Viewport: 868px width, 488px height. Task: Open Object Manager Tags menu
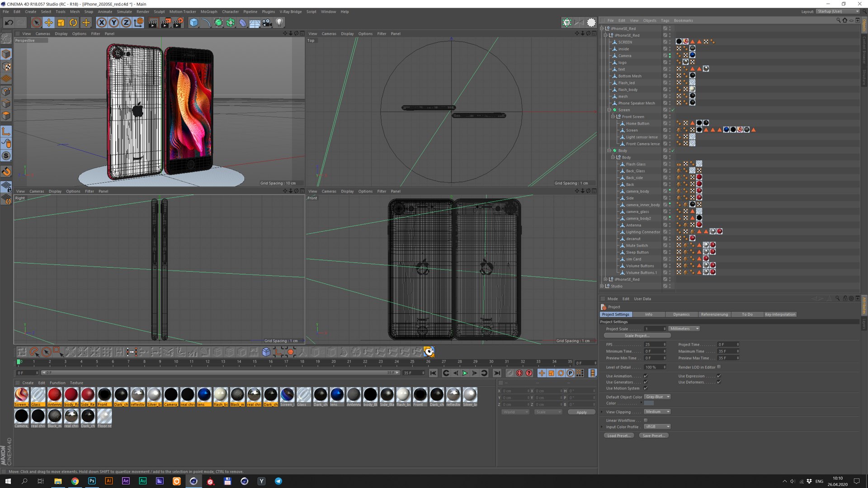(x=665, y=20)
